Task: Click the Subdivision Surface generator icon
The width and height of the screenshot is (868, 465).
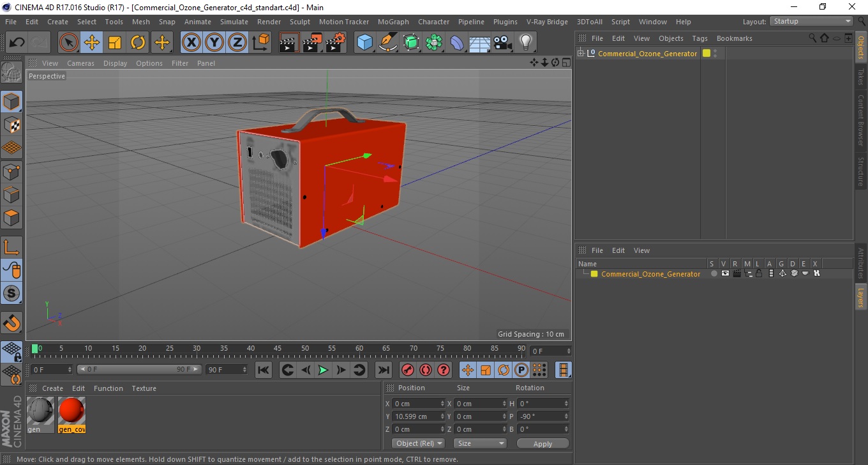Action: click(411, 43)
